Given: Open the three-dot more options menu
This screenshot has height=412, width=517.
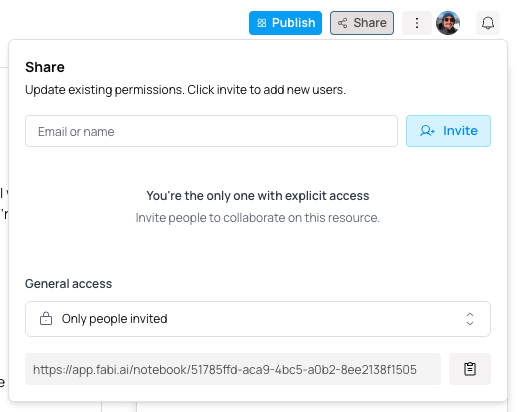Looking at the screenshot, I should tap(417, 23).
